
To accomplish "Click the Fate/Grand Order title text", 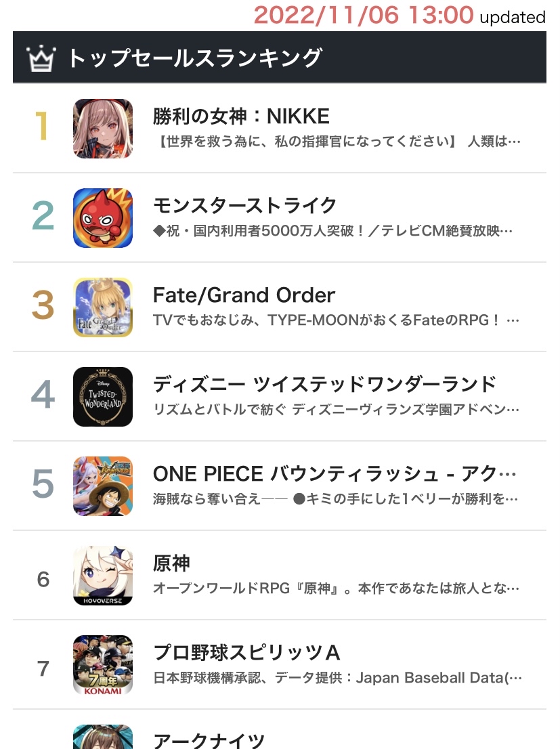I will [x=244, y=295].
